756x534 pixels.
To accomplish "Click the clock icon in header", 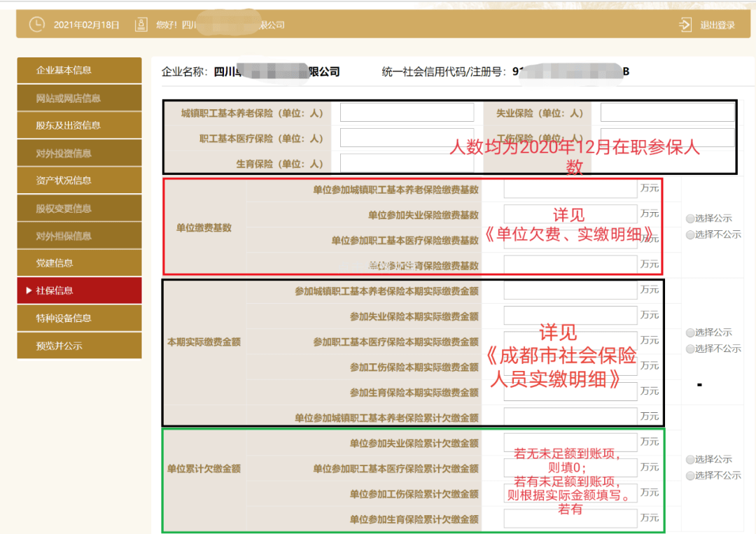I will tap(36, 24).
